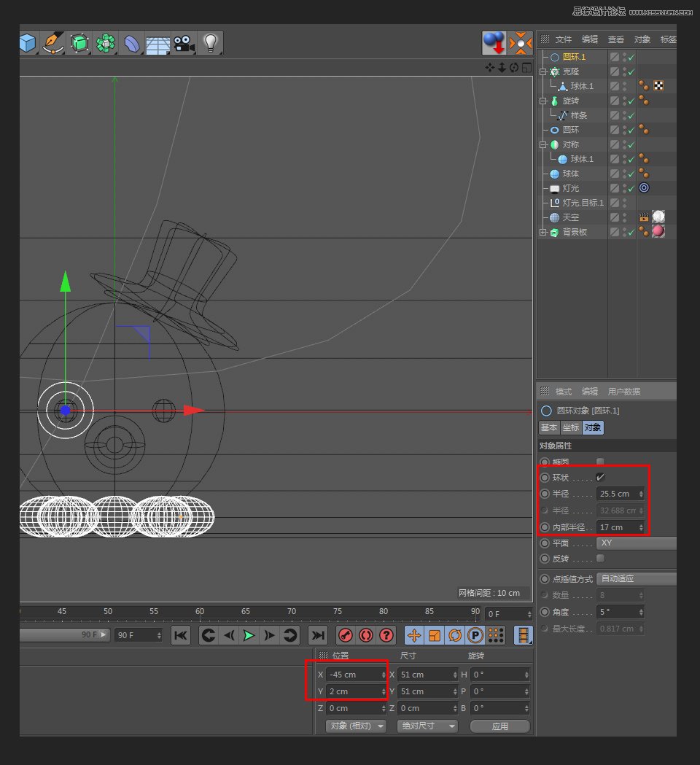Screen dimensions: 700x765
Task: Expand the 背景板 object group
Action: (x=542, y=232)
